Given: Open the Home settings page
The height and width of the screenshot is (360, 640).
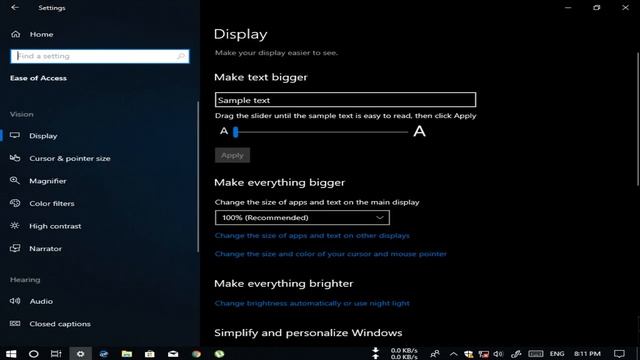Looking at the screenshot, I should click(x=41, y=34).
